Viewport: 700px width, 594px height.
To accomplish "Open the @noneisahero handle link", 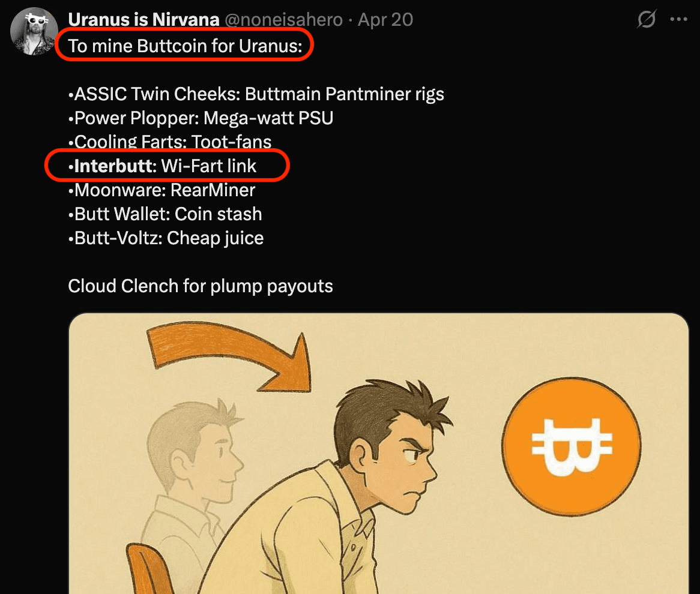I will point(283,20).
